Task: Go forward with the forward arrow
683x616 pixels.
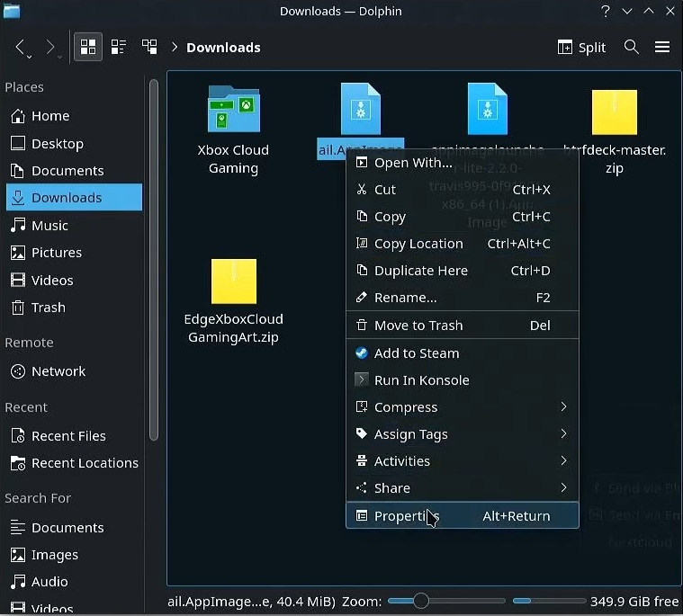Action: click(52, 48)
